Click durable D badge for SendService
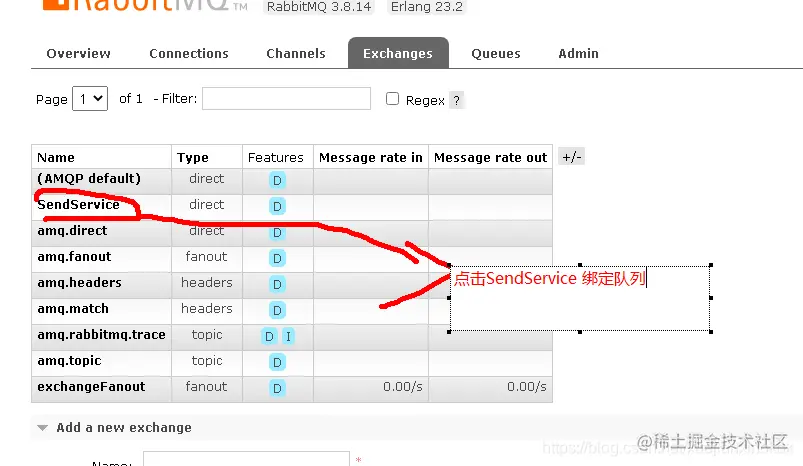The width and height of the screenshot is (803, 466). point(277,206)
